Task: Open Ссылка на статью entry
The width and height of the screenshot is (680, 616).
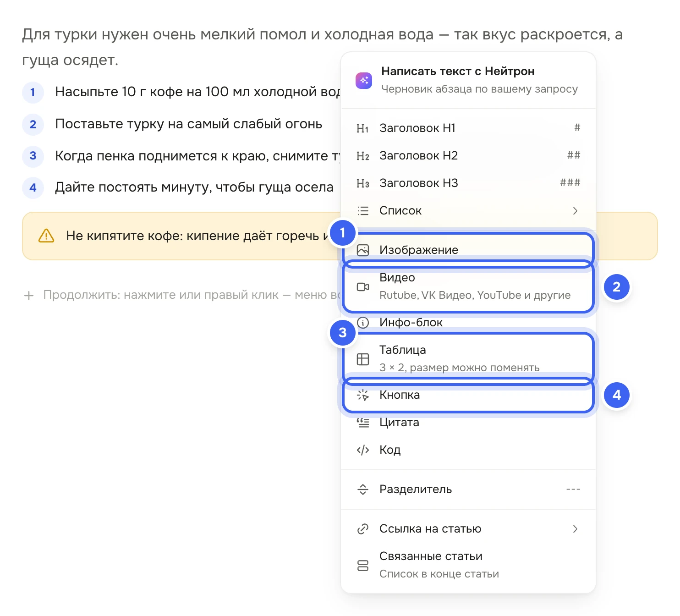Action: coord(468,529)
